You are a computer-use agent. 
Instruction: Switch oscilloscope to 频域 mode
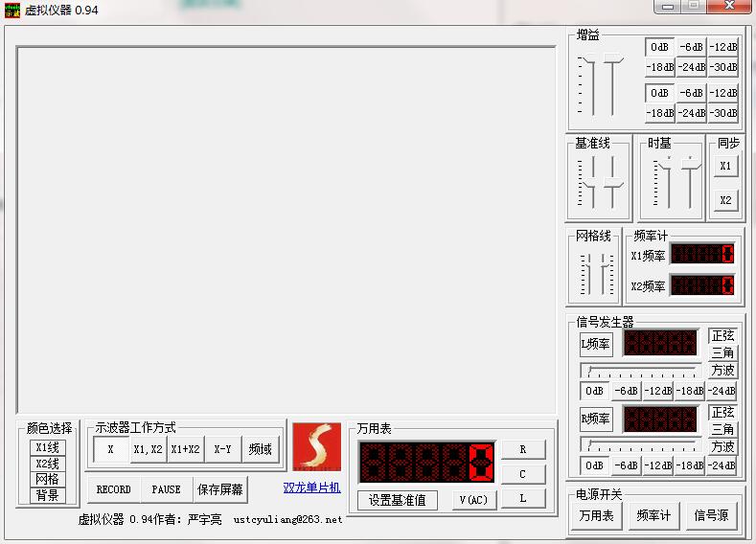[x=261, y=449]
